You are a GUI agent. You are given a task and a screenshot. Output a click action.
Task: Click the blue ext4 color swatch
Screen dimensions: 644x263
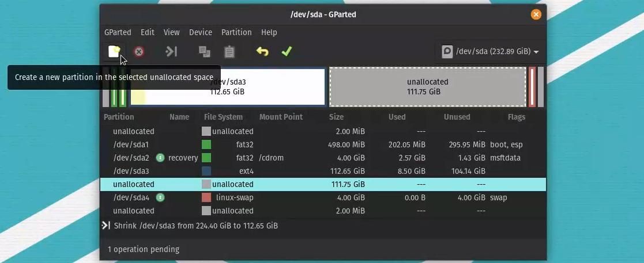click(x=206, y=171)
